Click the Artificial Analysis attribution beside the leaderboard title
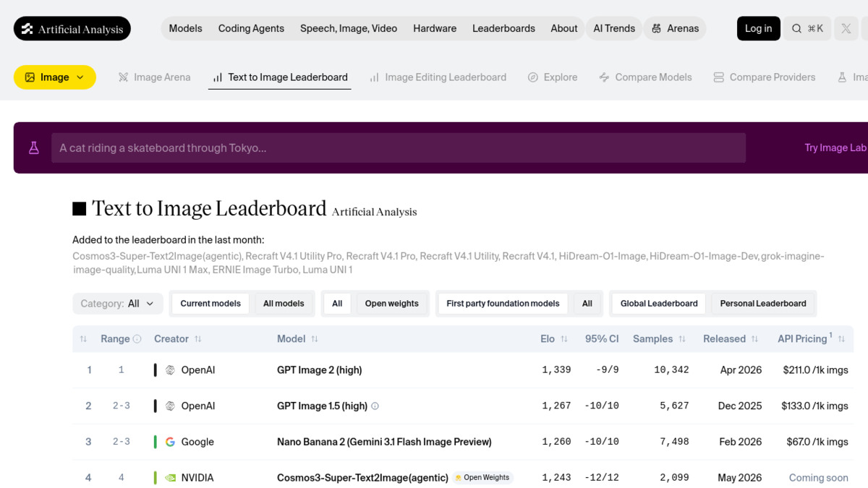Screen dimensions: 868x488 [x=375, y=212]
